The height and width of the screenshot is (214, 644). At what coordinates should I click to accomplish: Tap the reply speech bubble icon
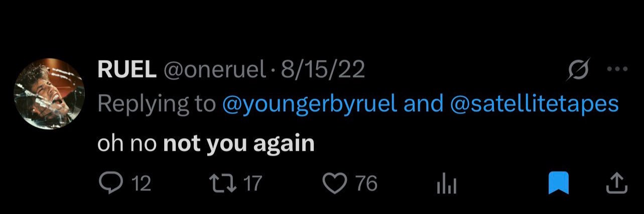pyautogui.click(x=107, y=183)
